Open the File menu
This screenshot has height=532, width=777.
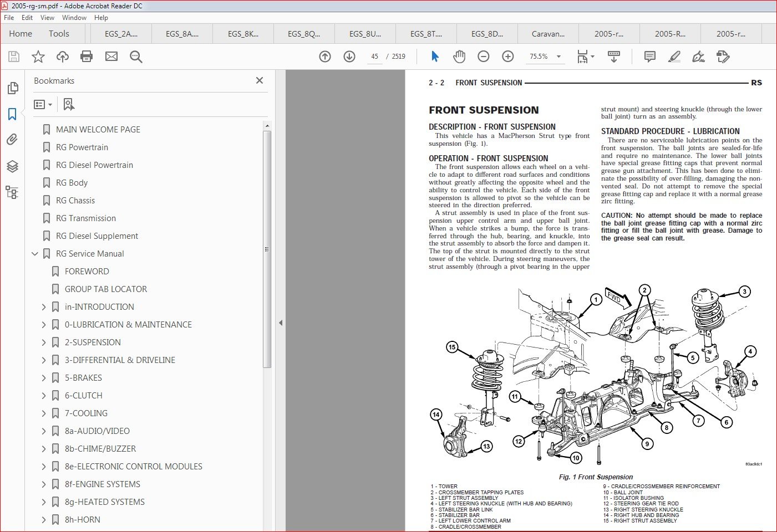tap(9, 18)
